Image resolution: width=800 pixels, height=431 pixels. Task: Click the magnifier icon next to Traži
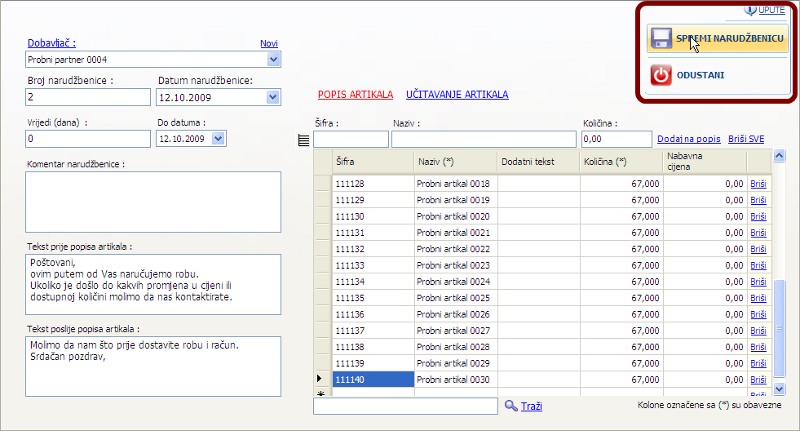[x=511, y=405]
